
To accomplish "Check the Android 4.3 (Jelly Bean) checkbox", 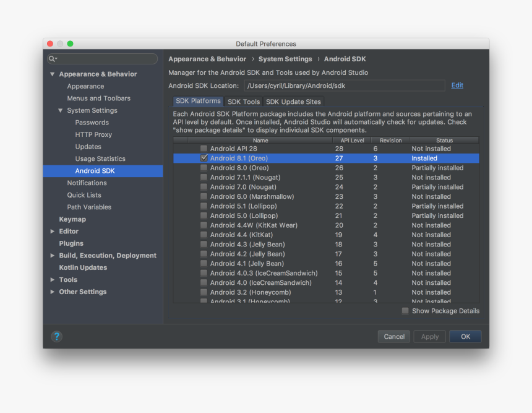I will click(x=204, y=244).
